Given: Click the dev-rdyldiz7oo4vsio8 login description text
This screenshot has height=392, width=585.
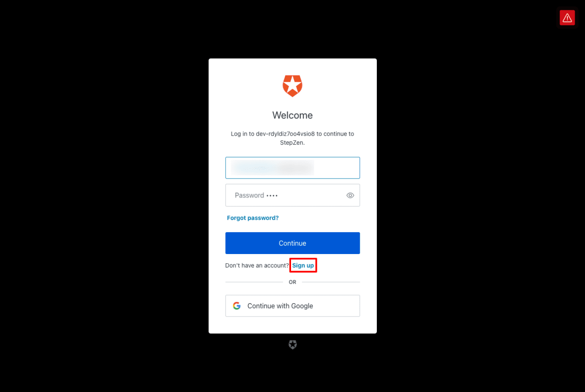Looking at the screenshot, I should (292, 138).
